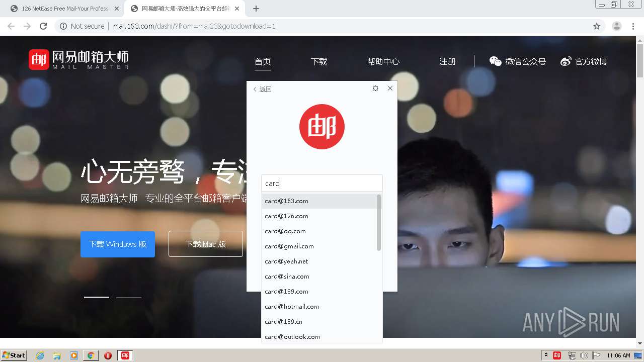
Task: Click the 下载 Mac 版 button
Action: point(206,244)
